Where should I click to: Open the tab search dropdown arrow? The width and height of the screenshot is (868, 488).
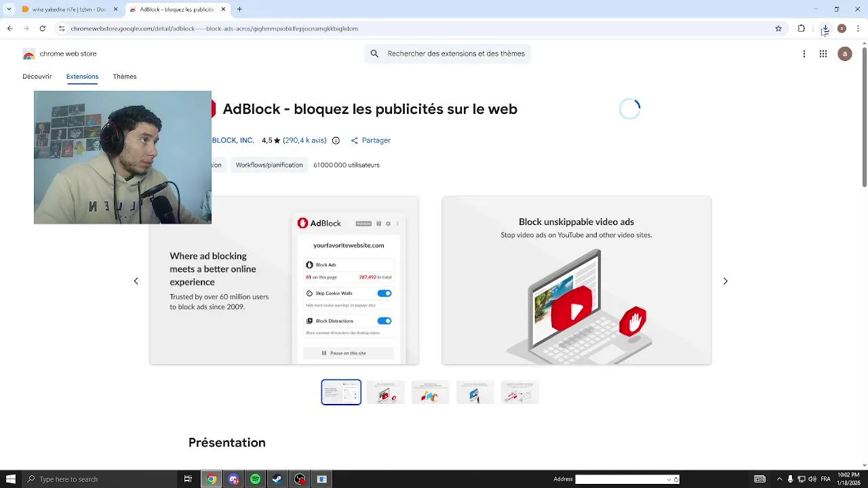point(9,9)
